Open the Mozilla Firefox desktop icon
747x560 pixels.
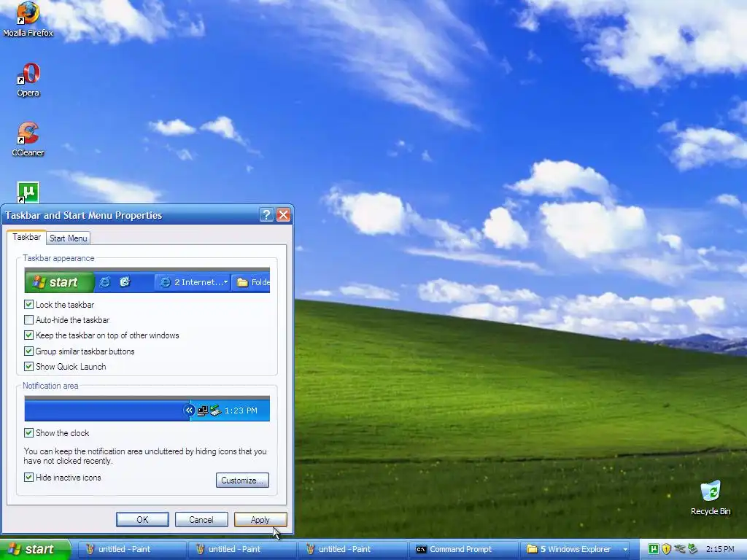point(28,19)
